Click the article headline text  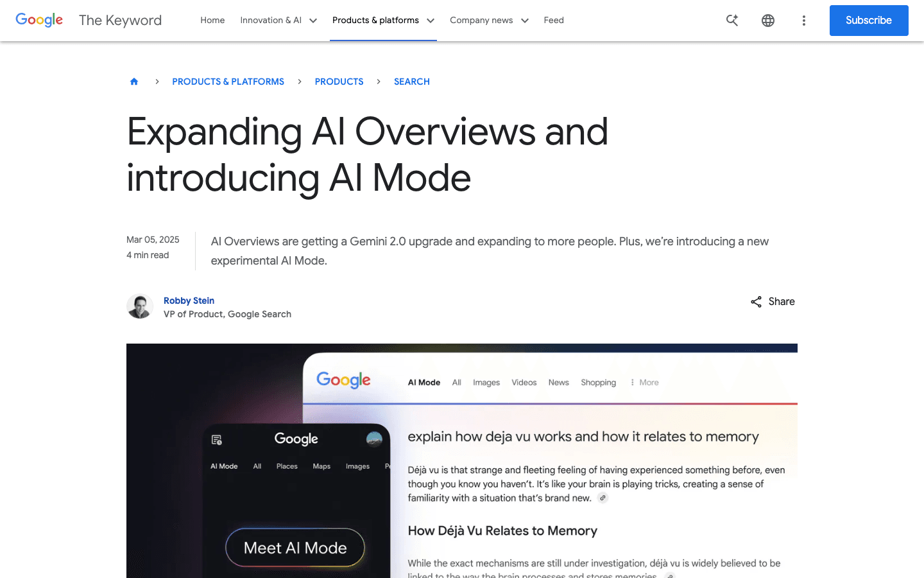(x=367, y=155)
